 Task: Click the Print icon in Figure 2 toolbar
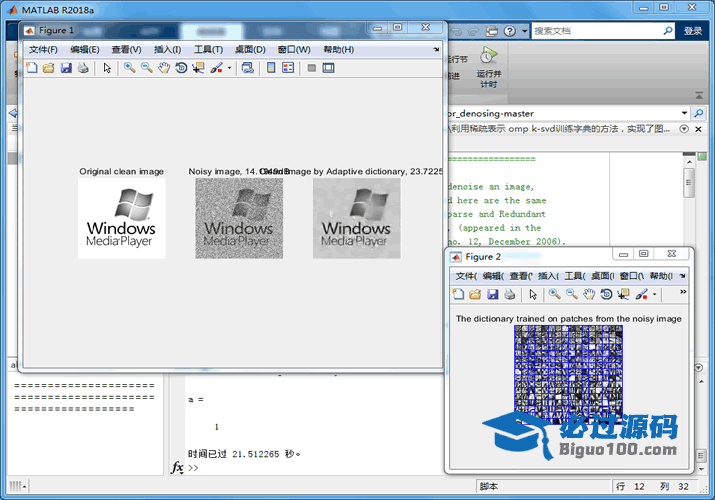click(509, 294)
